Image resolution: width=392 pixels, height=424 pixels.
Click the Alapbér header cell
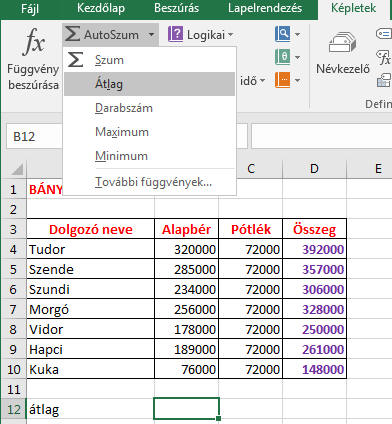tap(186, 229)
